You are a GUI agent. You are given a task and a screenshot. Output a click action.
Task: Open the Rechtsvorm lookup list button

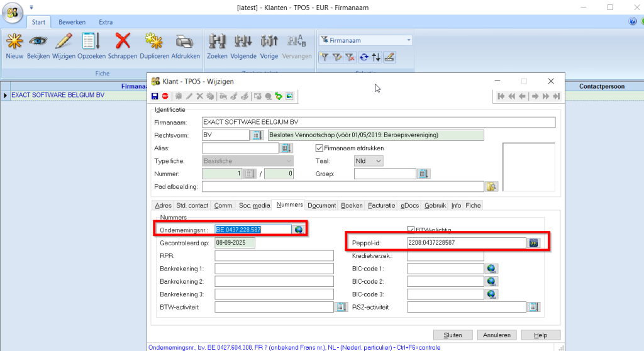[257, 135]
